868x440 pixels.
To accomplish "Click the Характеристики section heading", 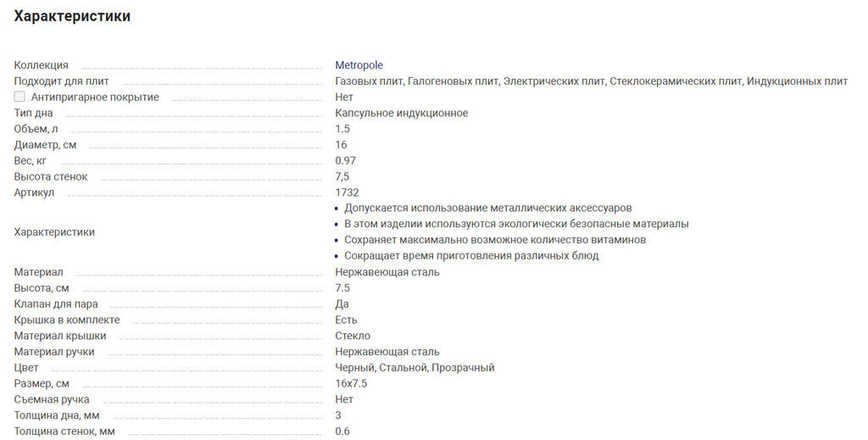I will (73, 16).
